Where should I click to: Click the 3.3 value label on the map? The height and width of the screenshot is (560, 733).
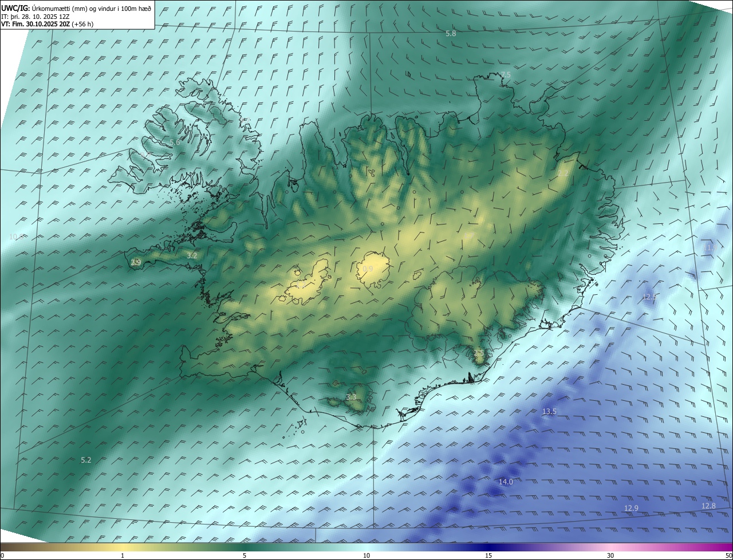tap(351, 397)
